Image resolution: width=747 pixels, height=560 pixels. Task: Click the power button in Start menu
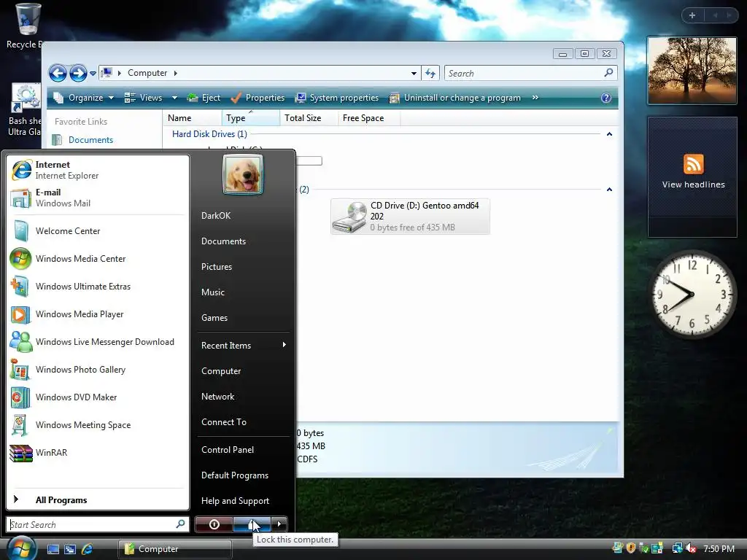[214, 524]
